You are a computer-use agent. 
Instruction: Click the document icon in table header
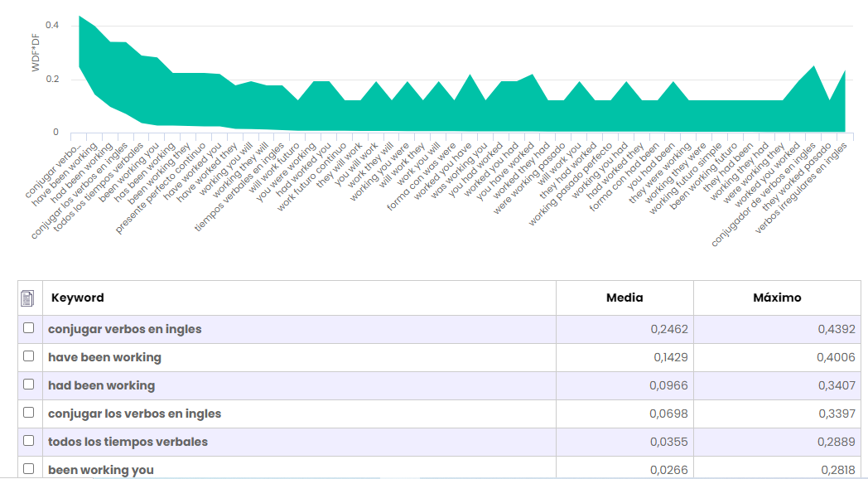(28, 298)
